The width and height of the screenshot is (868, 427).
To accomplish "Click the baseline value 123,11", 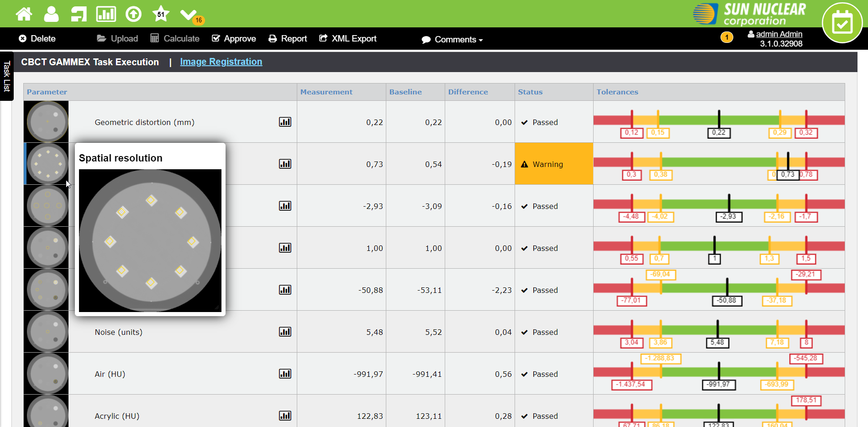I will point(429,416).
